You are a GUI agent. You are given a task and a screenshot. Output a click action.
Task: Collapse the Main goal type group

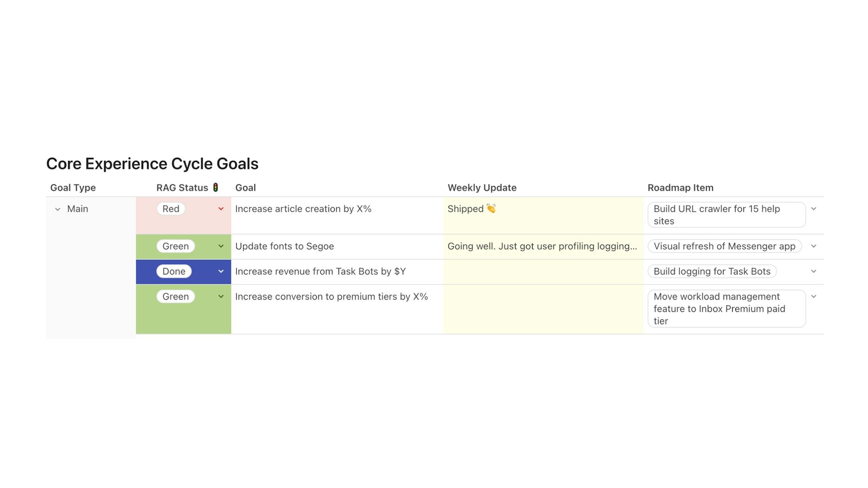[58, 209]
